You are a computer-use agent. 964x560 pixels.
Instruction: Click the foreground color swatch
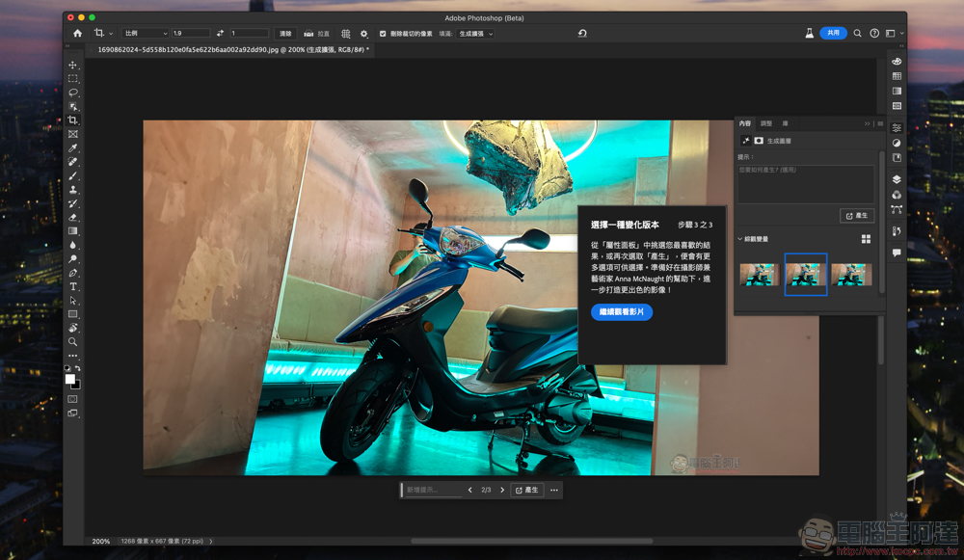[70, 379]
